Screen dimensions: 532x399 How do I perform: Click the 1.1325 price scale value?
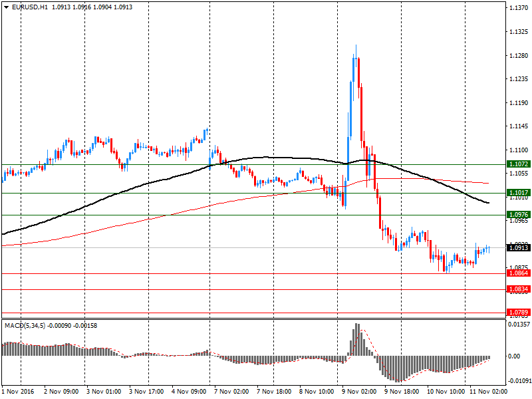pos(519,32)
